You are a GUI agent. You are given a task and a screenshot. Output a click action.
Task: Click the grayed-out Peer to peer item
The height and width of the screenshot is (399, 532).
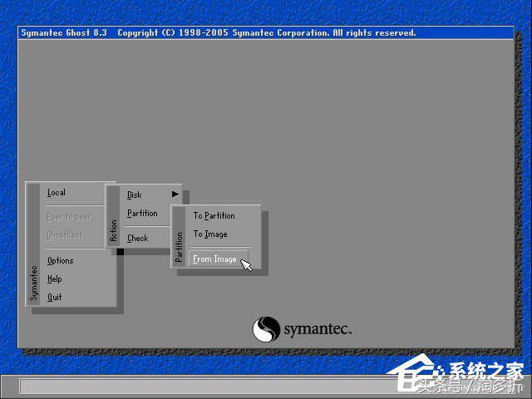coord(68,217)
